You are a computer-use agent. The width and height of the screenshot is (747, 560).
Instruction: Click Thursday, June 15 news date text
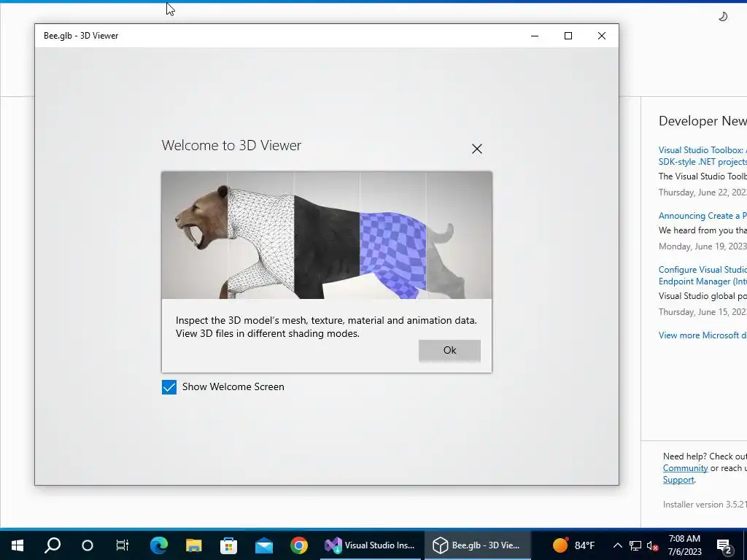click(x=703, y=312)
